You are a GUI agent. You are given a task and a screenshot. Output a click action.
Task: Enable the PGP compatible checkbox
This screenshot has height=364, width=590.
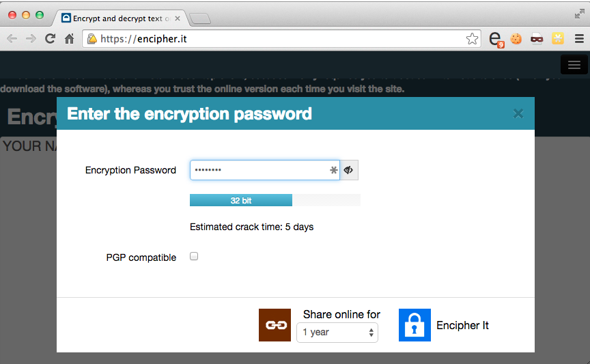pos(194,256)
